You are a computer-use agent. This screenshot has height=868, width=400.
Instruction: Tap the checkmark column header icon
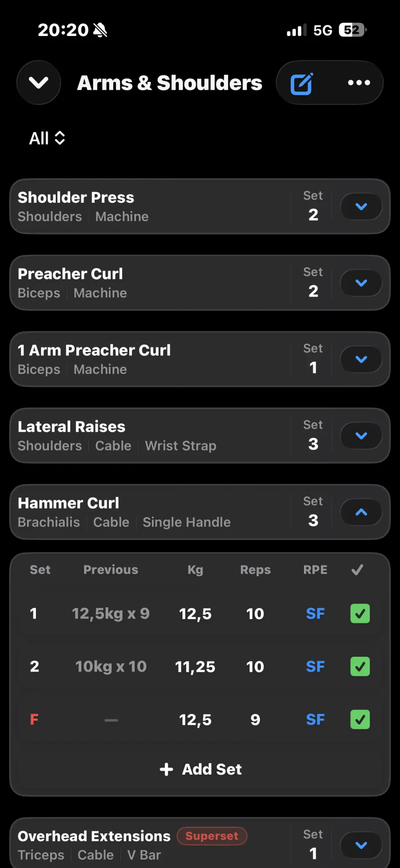click(357, 570)
